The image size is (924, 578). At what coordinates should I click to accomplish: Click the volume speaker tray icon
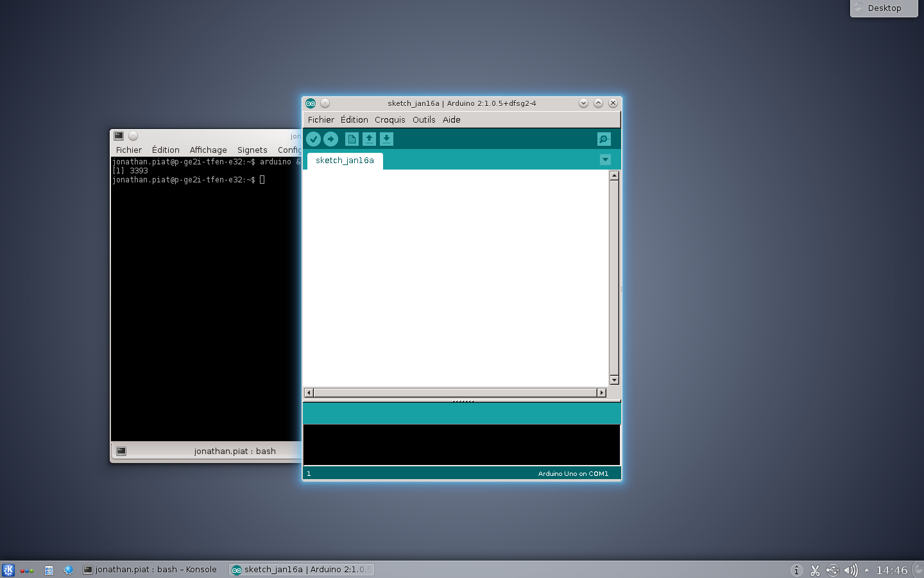pyautogui.click(x=850, y=570)
